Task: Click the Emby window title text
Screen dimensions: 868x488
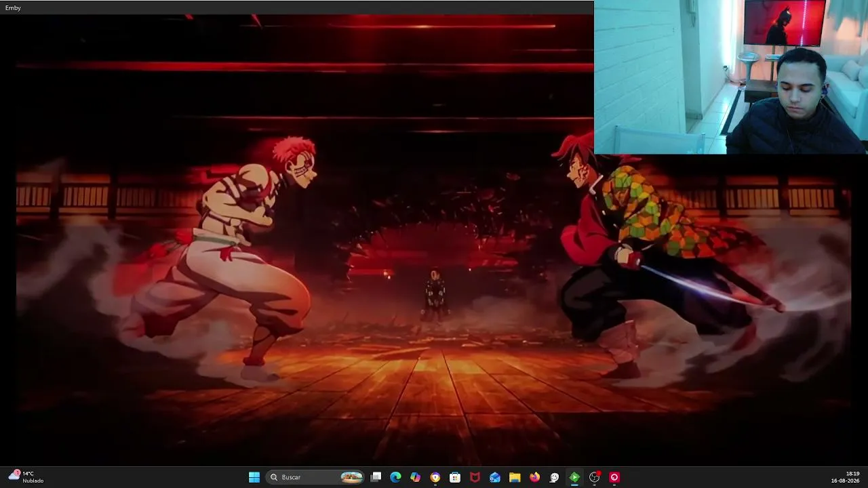Action: tap(13, 8)
